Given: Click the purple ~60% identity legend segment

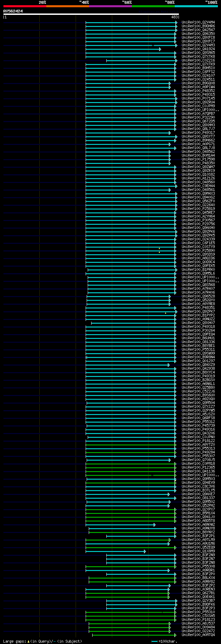Looking at the screenshot, I should (110, 6).
